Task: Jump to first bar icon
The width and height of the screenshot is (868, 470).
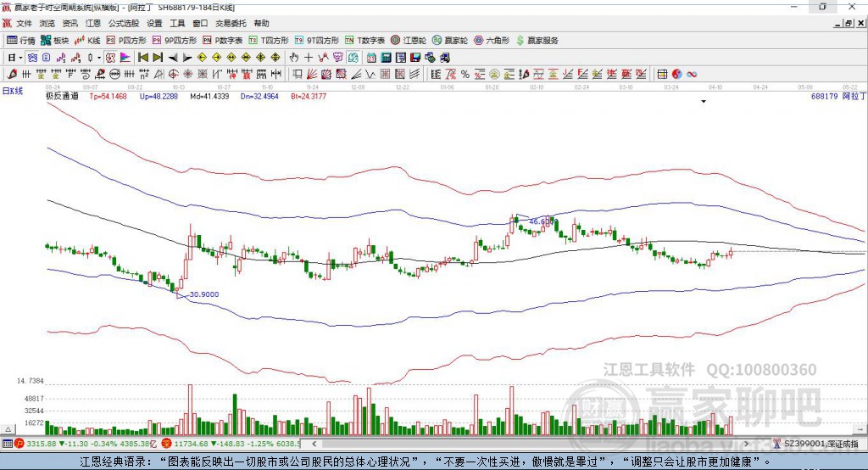Action: tap(142, 58)
